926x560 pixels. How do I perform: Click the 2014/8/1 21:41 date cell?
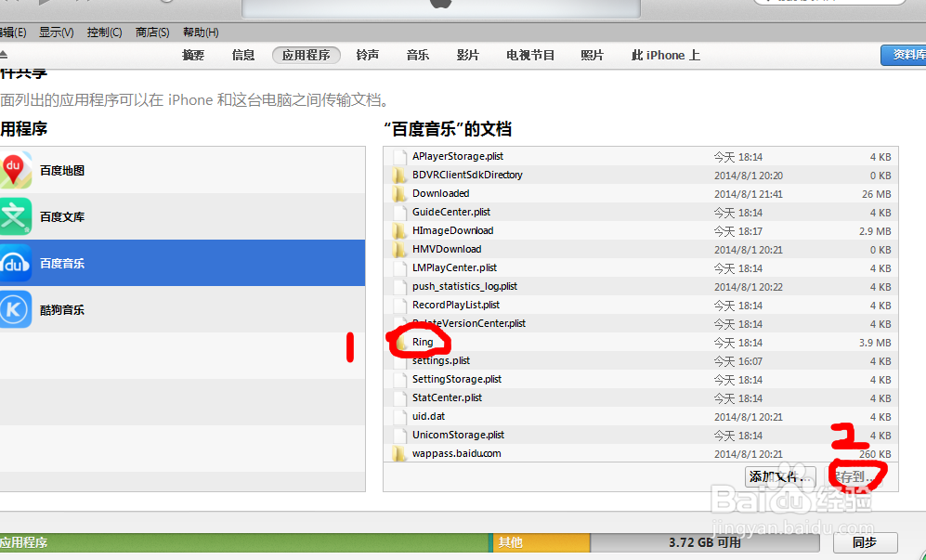click(749, 194)
